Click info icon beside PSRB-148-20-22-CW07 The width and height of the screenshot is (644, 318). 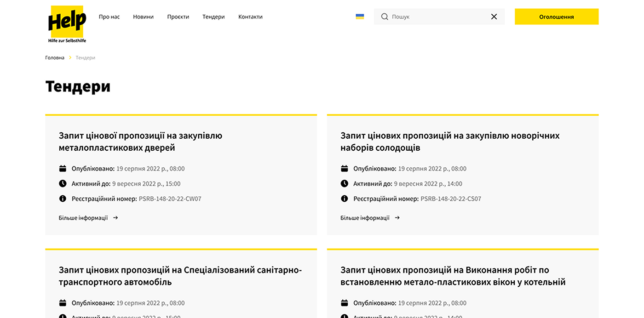click(x=63, y=199)
